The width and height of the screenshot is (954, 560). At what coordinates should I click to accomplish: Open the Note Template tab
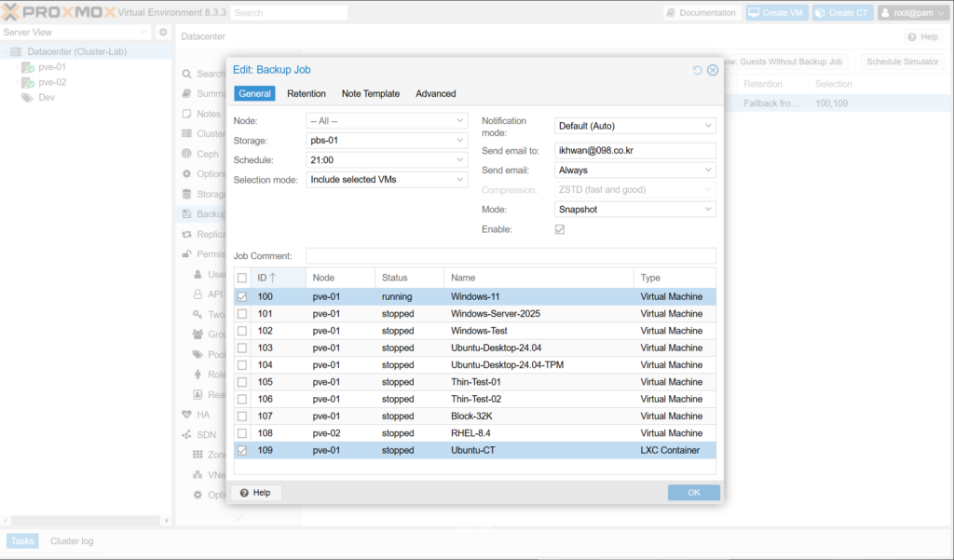coord(370,94)
